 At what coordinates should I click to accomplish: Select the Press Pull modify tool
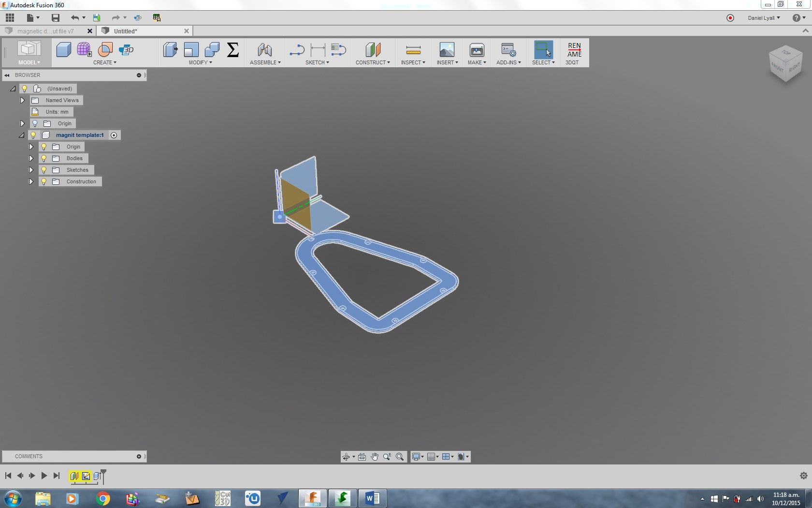(x=170, y=50)
